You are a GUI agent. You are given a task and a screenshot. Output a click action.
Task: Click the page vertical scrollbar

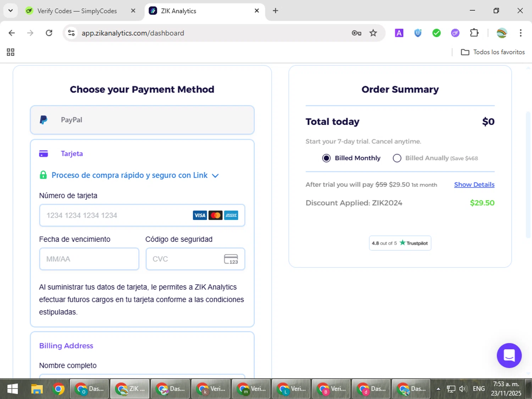coord(528,174)
